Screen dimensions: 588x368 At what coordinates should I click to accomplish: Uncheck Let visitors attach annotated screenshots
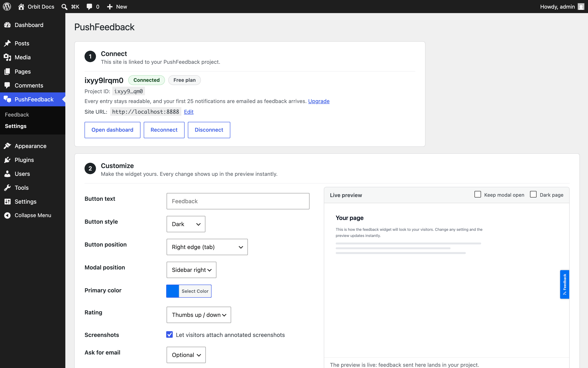click(170, 335)
